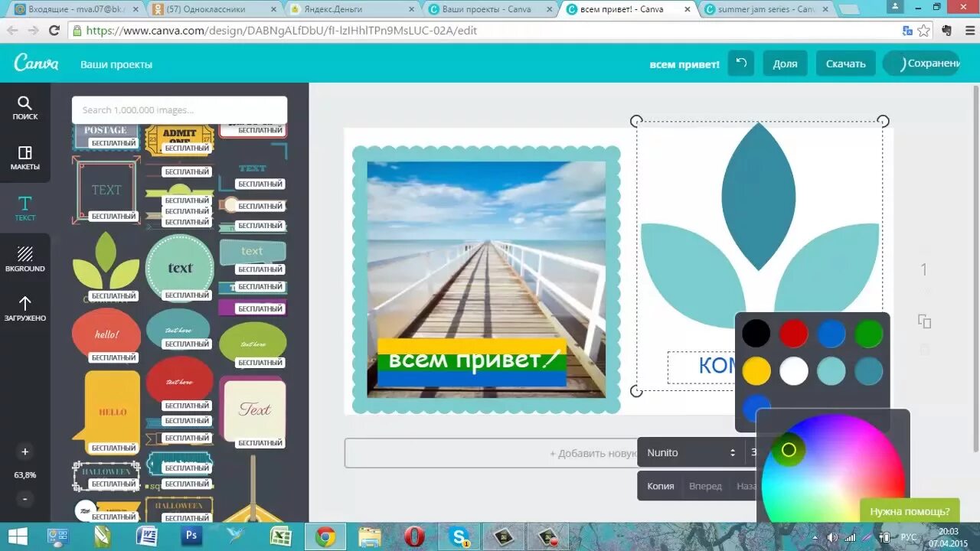Open the Bkground panel
Image resolution: width=980 pixels, height=551 pixels.
pos(25,257)
